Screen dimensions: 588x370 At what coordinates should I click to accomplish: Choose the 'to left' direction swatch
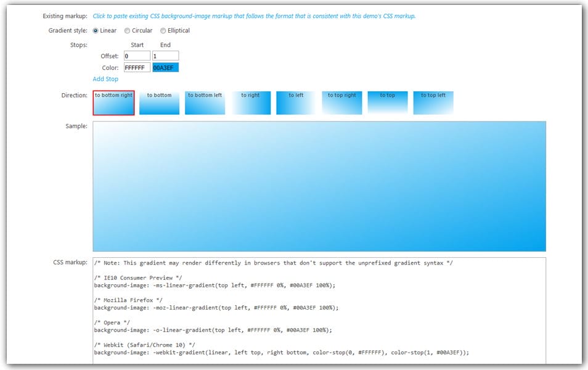point(296,103)
